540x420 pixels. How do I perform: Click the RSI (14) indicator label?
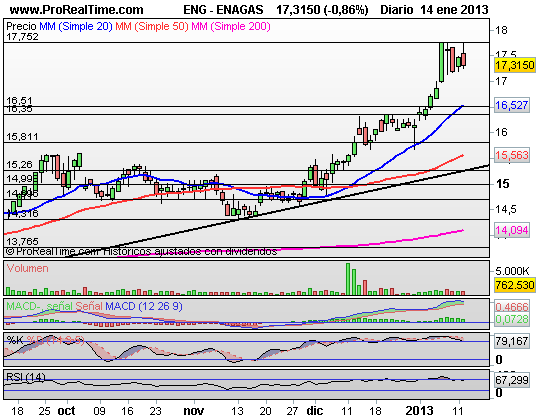coord(26,377)
